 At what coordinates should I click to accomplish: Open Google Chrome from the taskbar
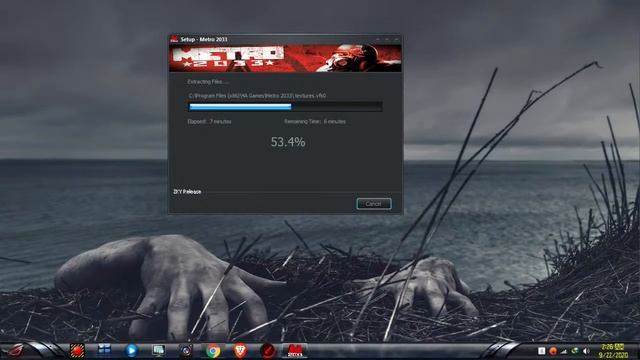point(213,351)
